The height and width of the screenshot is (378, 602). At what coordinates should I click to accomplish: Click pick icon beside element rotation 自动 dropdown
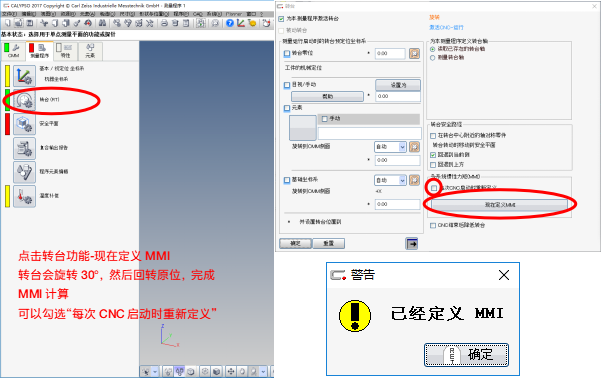point(414,147)
